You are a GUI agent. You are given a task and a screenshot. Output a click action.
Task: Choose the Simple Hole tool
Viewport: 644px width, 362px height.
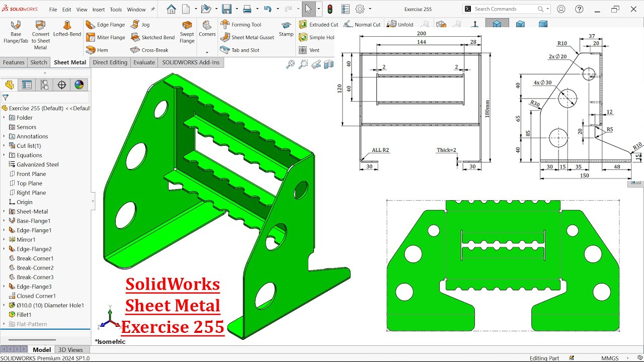point(316,37)
